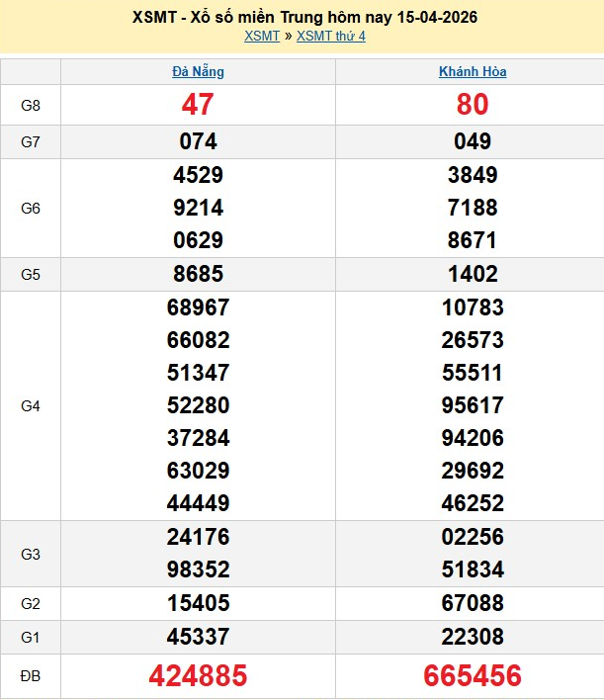
Task: Select the Đà Nẵng special prize 424885
Action: (x=198, y=676)
